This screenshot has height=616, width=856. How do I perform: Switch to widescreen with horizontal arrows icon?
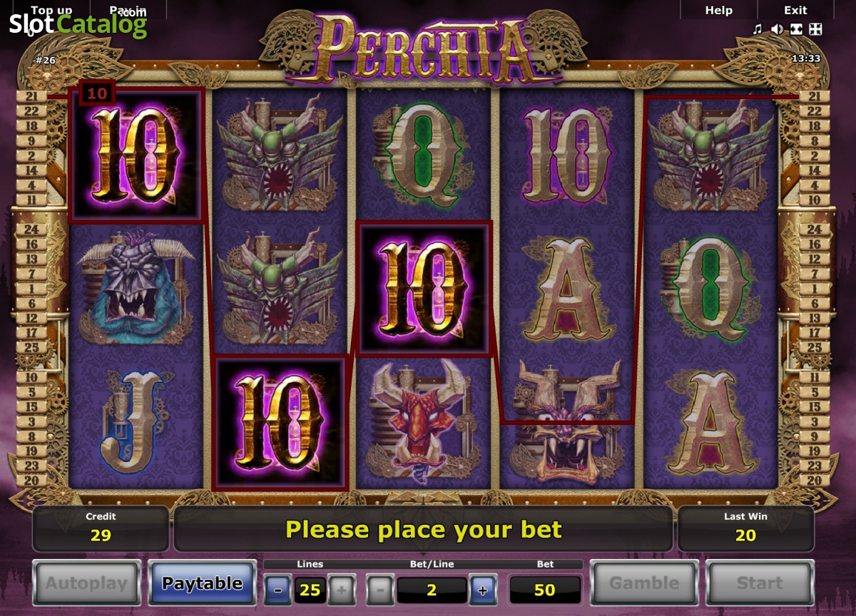(796, 29)
